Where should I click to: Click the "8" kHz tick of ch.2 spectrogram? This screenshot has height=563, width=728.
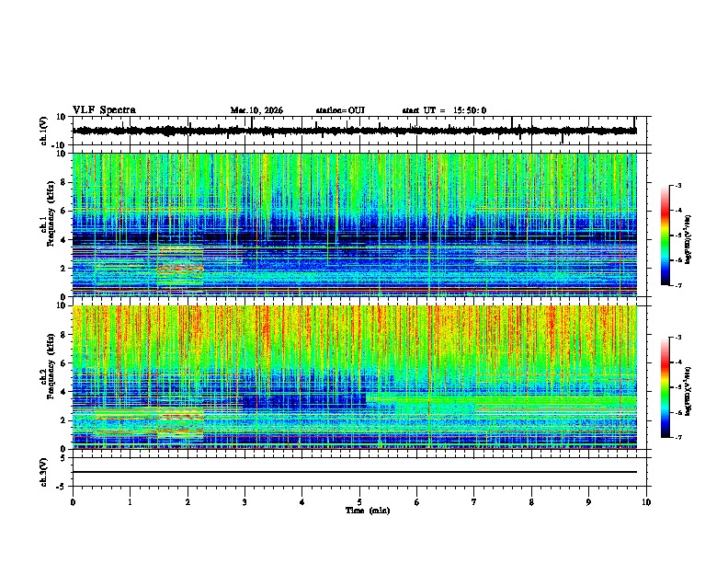coord(64,335)
